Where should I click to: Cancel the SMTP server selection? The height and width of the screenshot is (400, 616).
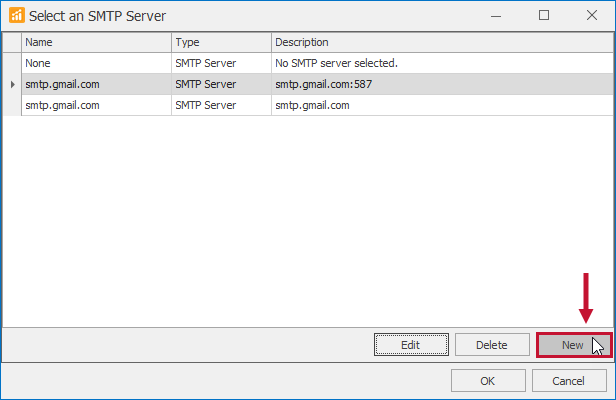pyautogui.click(x=569, y=381)
